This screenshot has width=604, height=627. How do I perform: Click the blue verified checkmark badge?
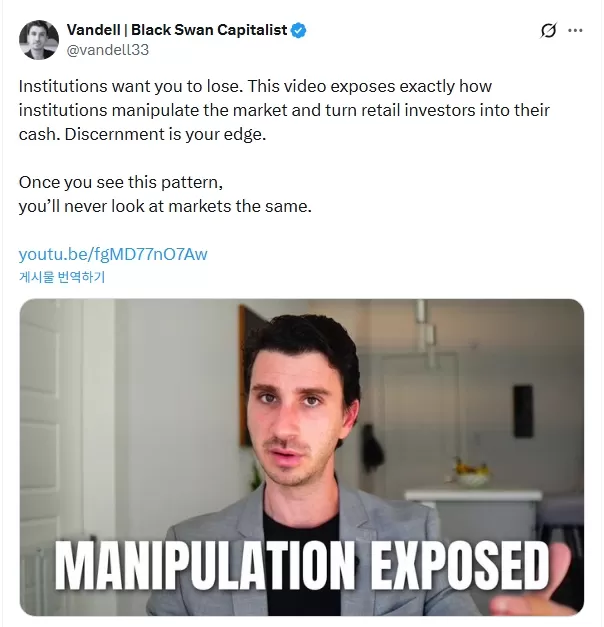pyautogui.click(x=298, y=30)
